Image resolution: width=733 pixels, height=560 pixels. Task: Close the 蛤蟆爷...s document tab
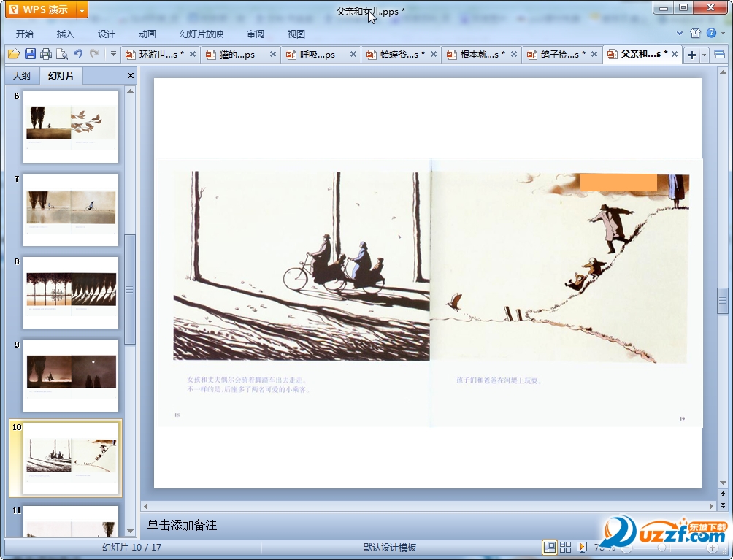(x=434, y=54)
